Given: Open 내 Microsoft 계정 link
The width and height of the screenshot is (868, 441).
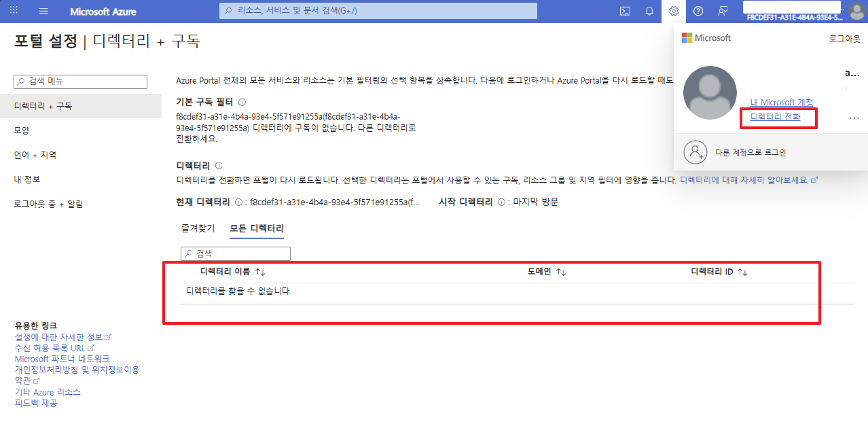Looking at the screenshot, I should point(782,103).
